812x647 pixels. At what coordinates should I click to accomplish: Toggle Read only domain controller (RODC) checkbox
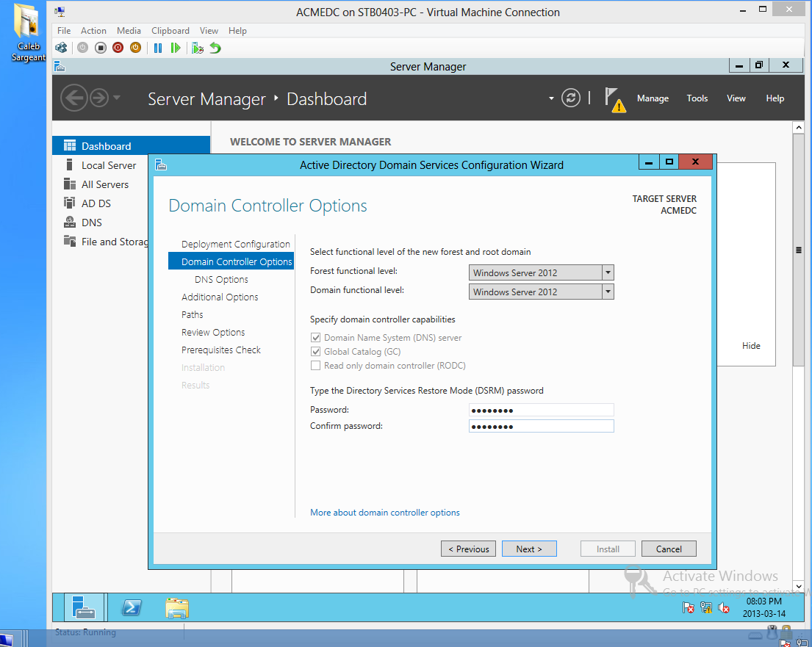coord(315,366)
